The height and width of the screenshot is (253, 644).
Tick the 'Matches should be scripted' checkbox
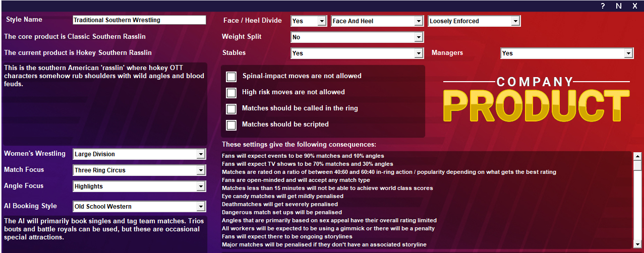pyautogui.click(x=231, y=125)
